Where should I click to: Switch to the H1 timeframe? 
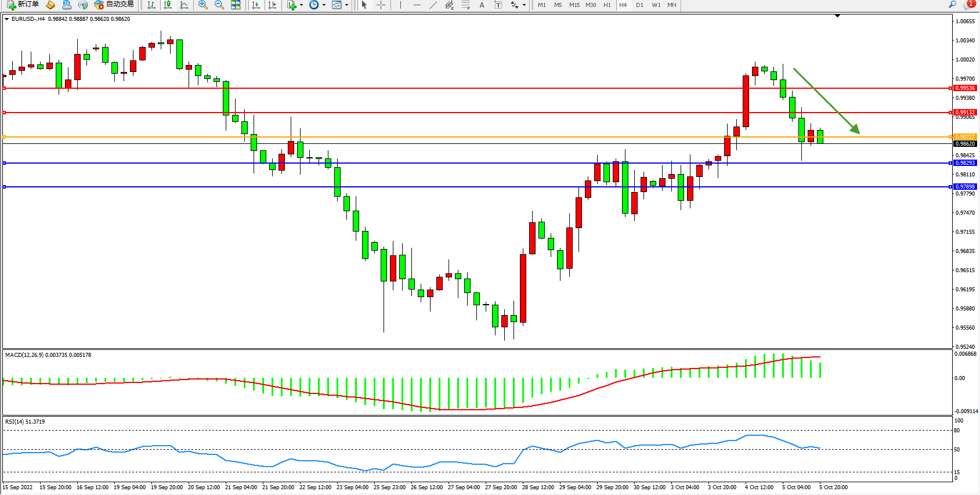pyautogui.click(x=607, y=5)
